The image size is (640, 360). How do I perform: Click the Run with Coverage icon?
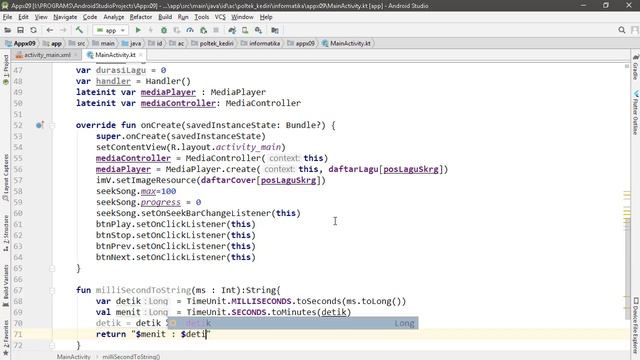[x=177, y=30]
